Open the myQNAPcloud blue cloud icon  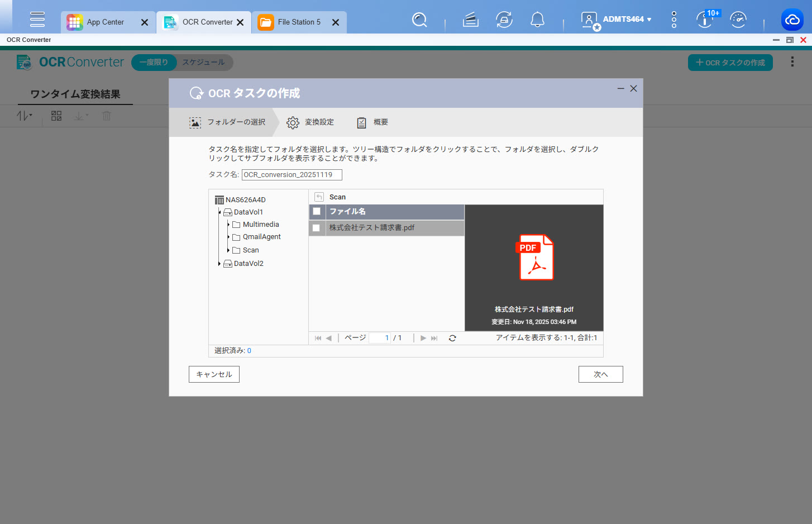click(x=792, y=20)
